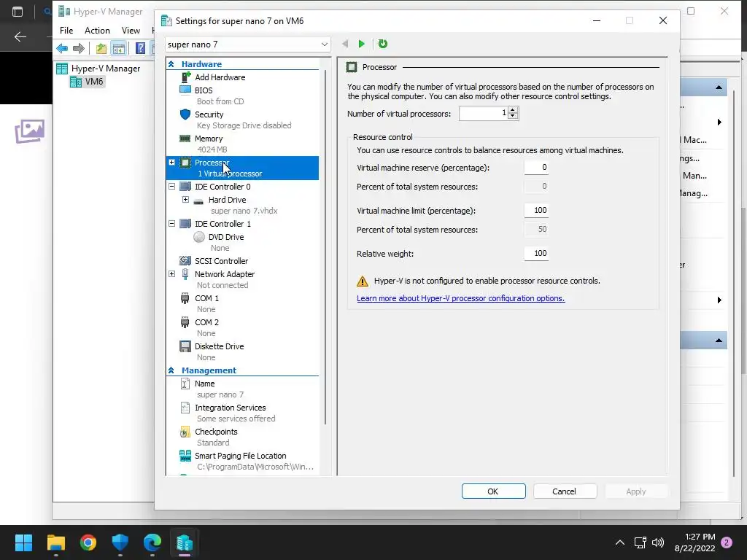Open the Action menu in Hyper-V Manager
The width and height of the screenshot is (747, 560).
(x=97, y=31)
